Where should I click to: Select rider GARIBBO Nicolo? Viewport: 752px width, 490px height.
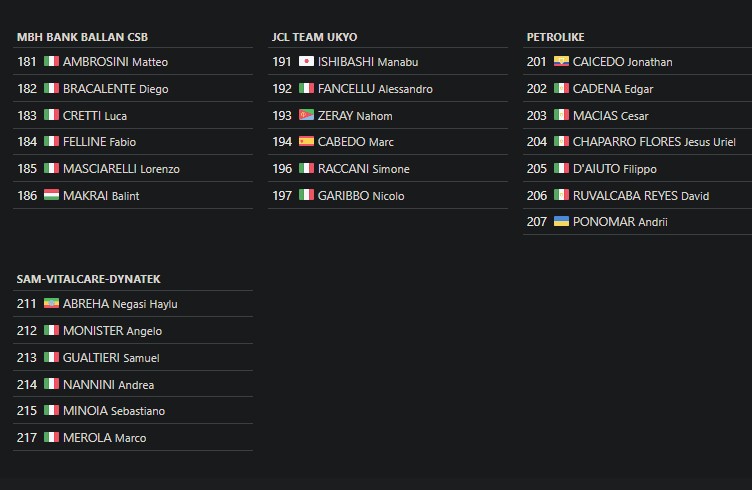tap(361, 196)
